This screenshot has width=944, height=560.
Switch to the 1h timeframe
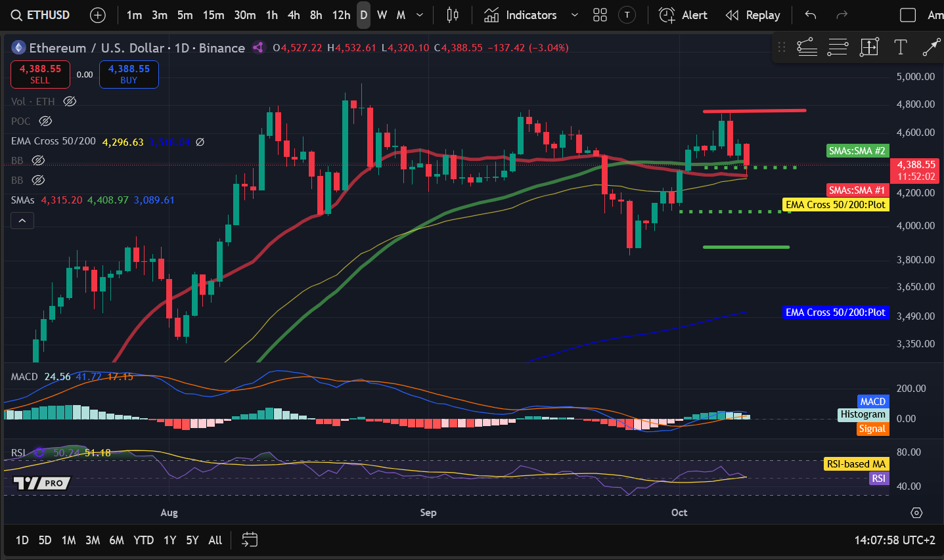[x=272, y=15]
